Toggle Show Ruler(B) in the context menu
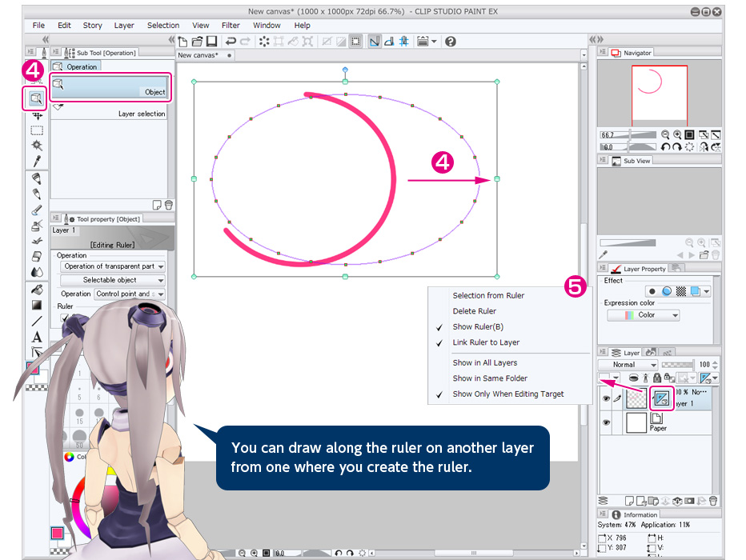 click(x=478, y=326)
